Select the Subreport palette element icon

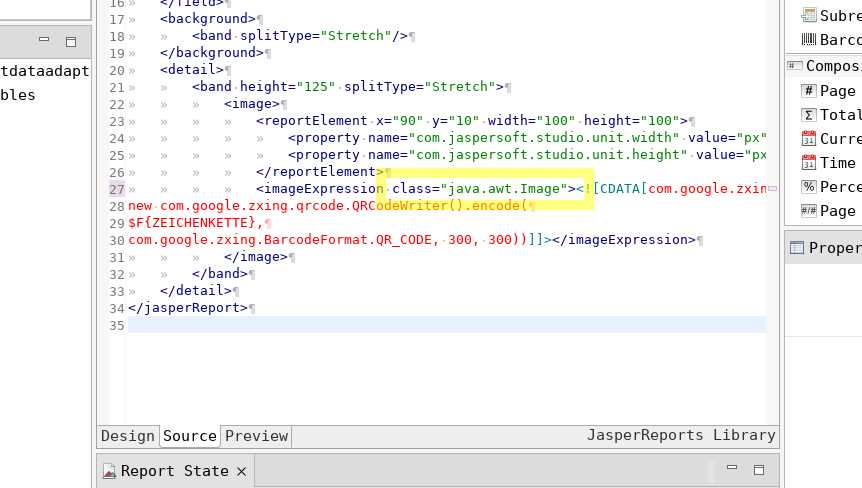pyautogui.click(x=808, y=15)
